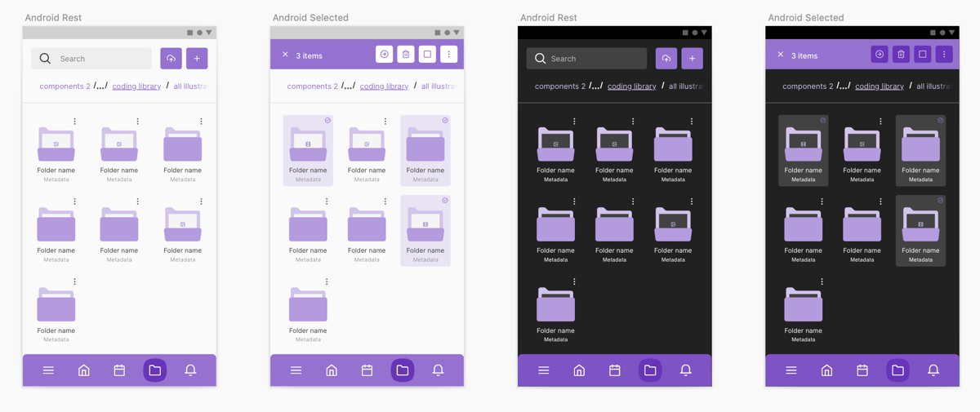This screenshot has height=412, width=980.
Task: Uncheck third second-row folder in dark Selected mockup
Action: [941, 201]
